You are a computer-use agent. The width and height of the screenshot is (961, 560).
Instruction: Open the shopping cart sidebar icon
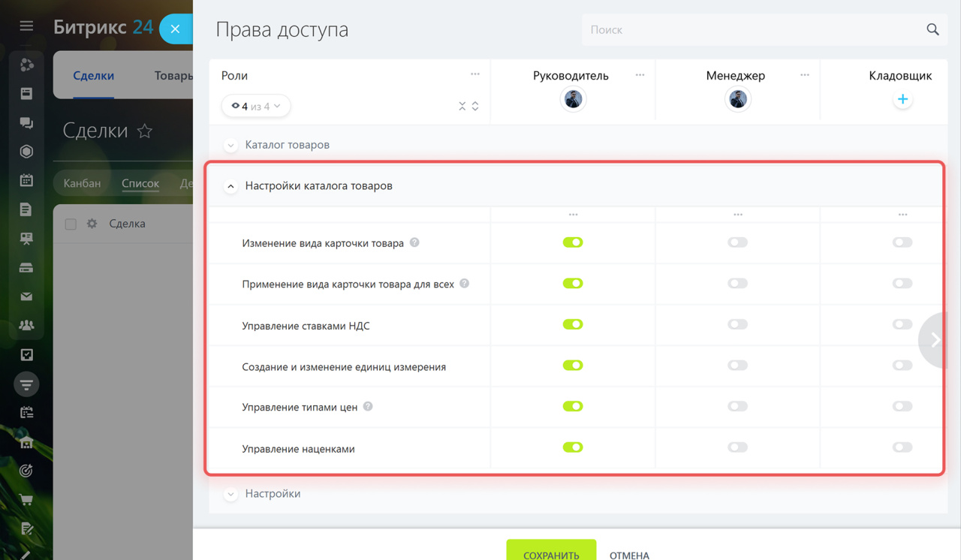tap(26, 500)
